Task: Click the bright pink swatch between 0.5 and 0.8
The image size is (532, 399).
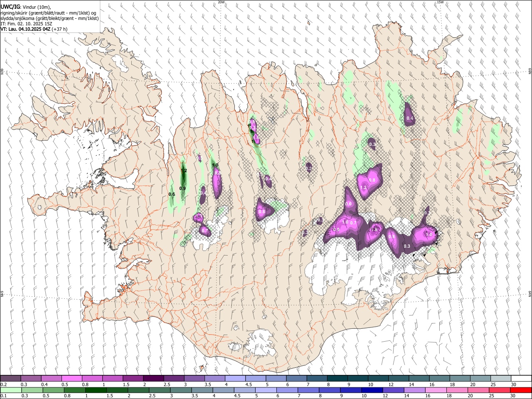Action: pos(71,379)
